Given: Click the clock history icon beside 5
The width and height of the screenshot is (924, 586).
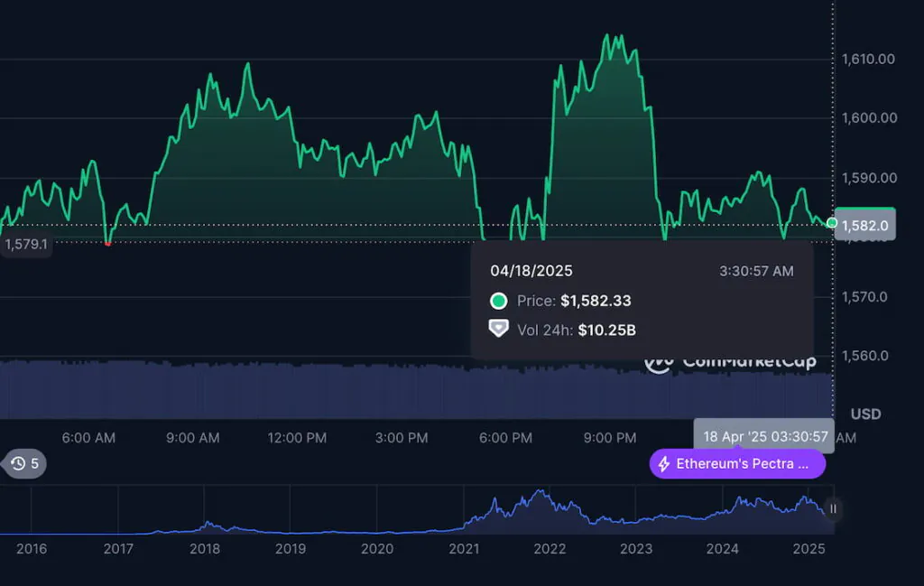Looking at the screenshot, I should pos(18,463).
